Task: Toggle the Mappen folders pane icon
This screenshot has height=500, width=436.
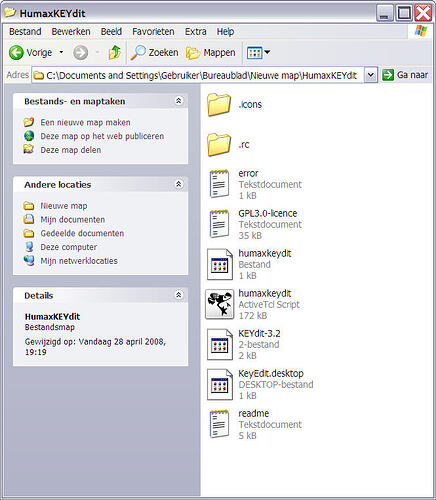Action: tap(193, 53)
